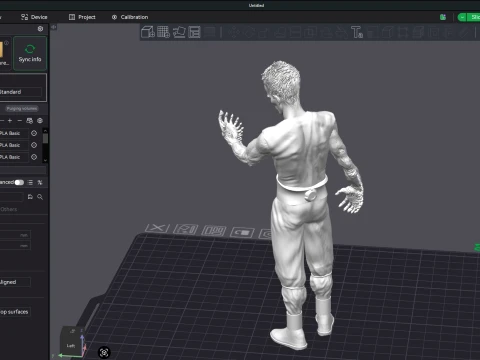
Task: Switch to the Device tab
Action: 34,17
